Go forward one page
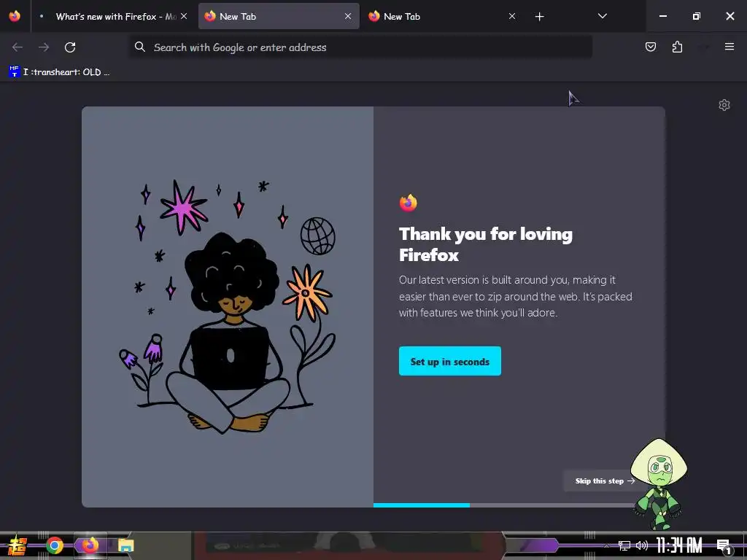Image resolution: width=747 pixels, height=560 pixels. click(44, 47)
